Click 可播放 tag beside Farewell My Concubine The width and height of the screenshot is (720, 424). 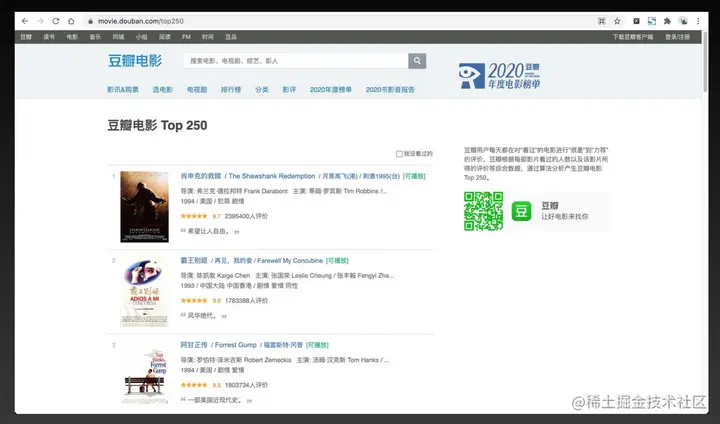[x=337, y=261]
